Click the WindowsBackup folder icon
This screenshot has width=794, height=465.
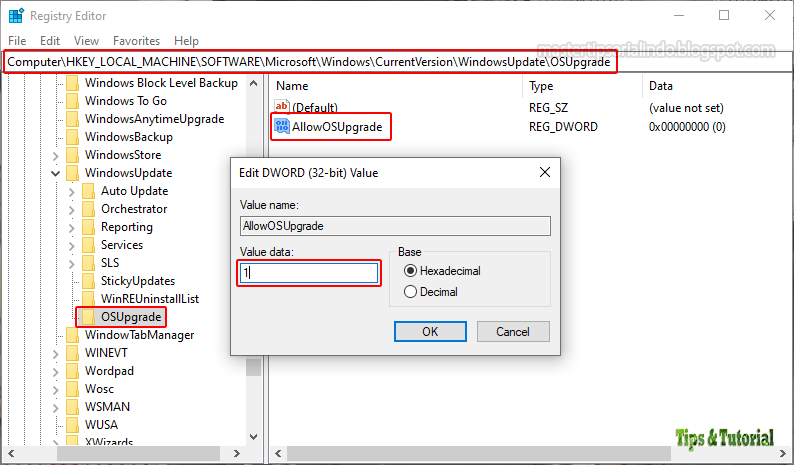click(72, 137)
